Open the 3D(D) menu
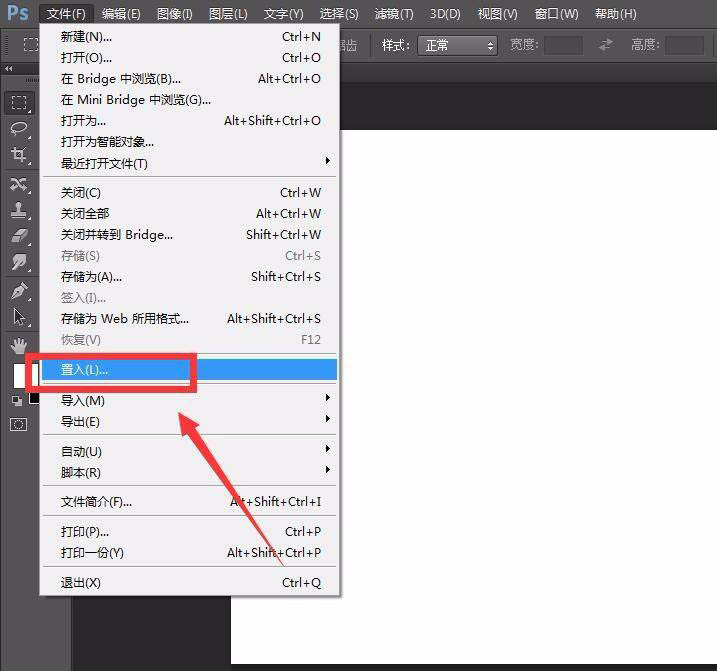The height and width of the screenshot is (671, 717). 445,14
